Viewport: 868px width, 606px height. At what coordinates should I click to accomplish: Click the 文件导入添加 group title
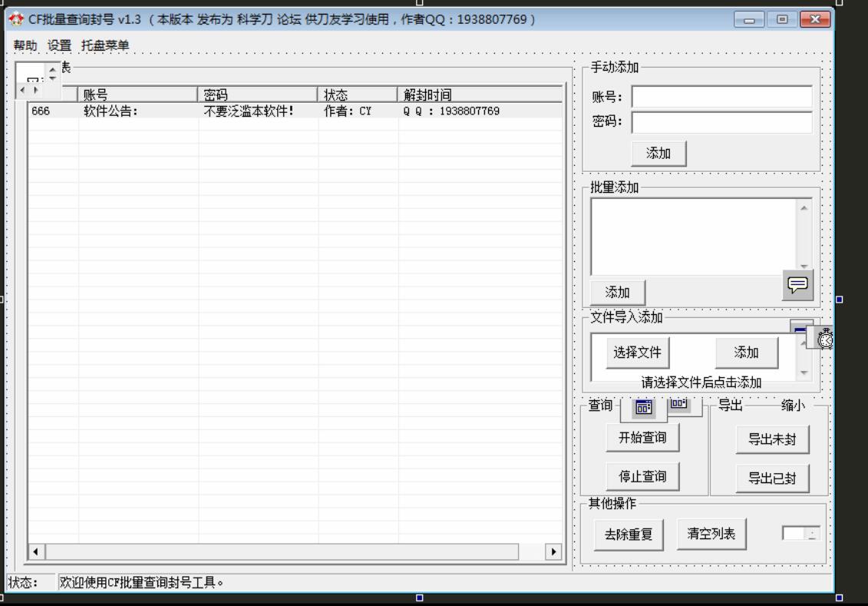tap(626, 317)
